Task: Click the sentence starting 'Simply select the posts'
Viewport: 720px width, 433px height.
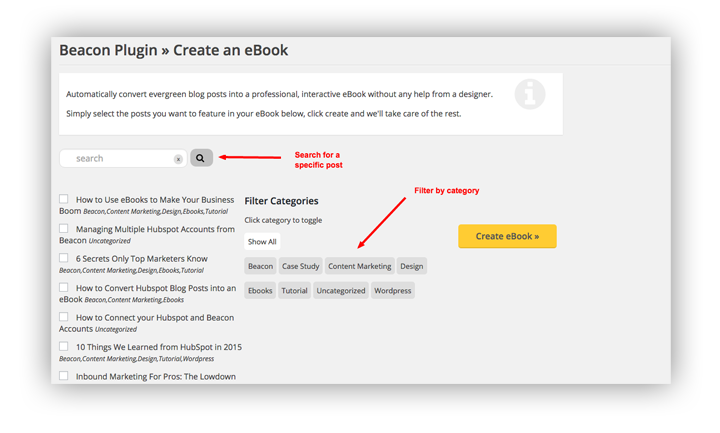Action: [263, 113]
